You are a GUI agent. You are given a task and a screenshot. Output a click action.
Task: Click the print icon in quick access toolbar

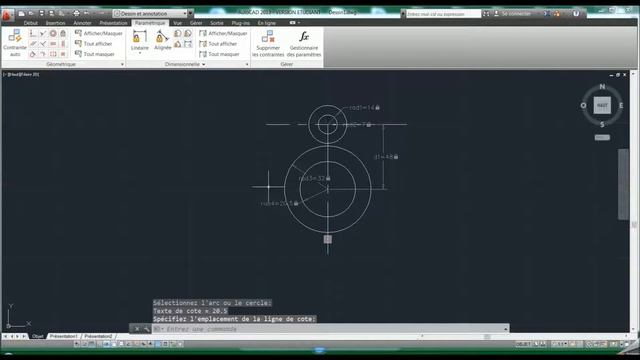(76, 13)
